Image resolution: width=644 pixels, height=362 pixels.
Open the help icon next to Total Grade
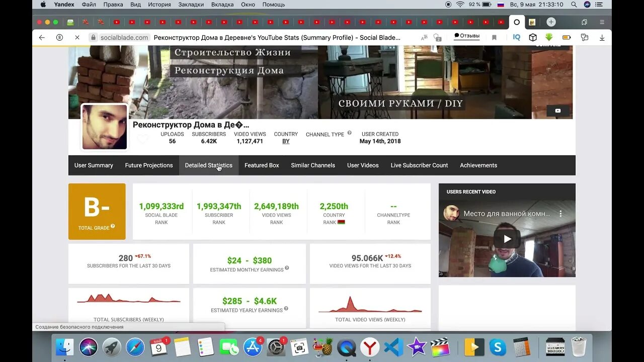[x=113, y=226]
